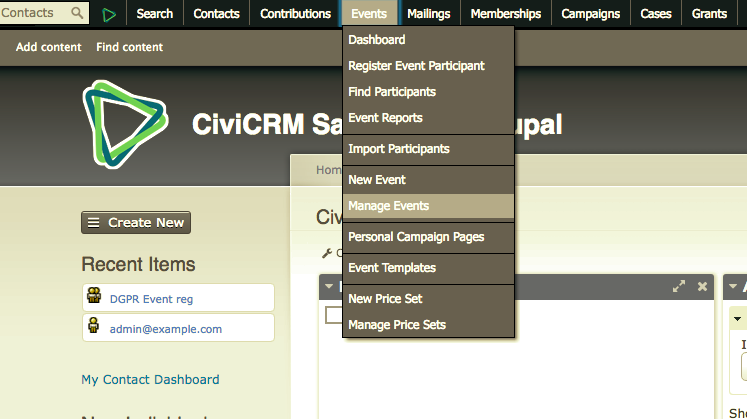Collapse the right dashlet header arrow
Viewport: 747px width, 419px height.
tap(733, 286)
